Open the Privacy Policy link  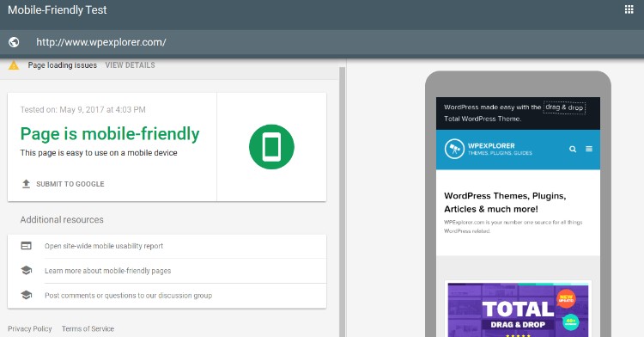[29, 328]
